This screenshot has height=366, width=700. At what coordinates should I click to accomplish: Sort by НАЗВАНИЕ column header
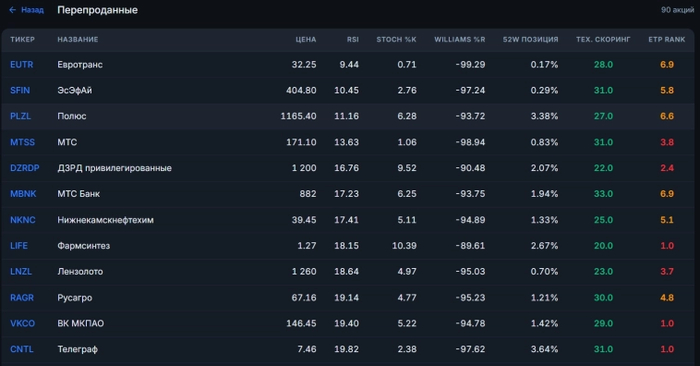pyautogui.click(x=78, y=39)
